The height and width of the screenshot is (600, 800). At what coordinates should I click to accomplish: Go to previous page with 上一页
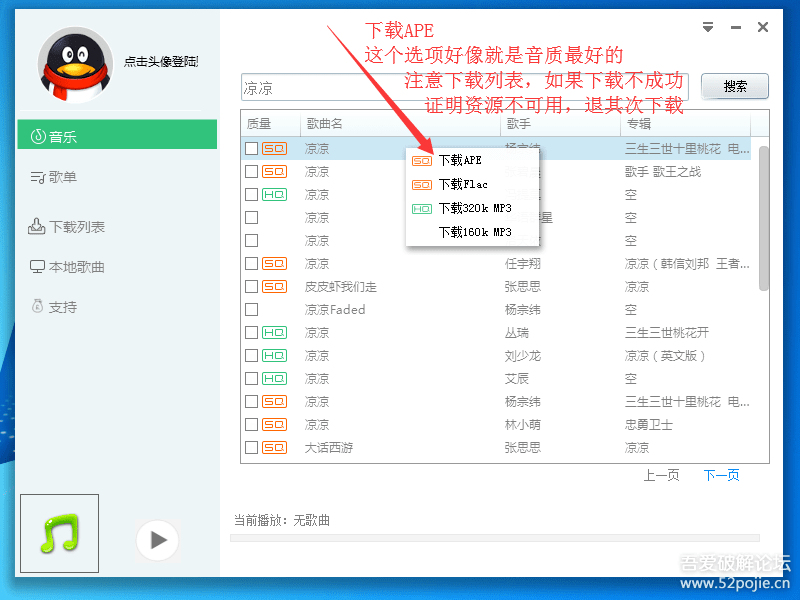tap(661, 476)
